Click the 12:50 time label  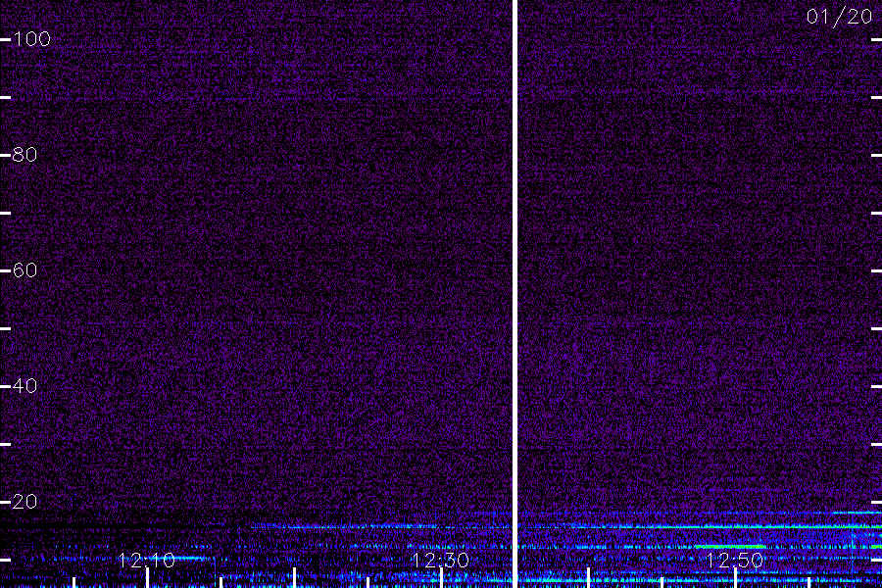point(734,561)
